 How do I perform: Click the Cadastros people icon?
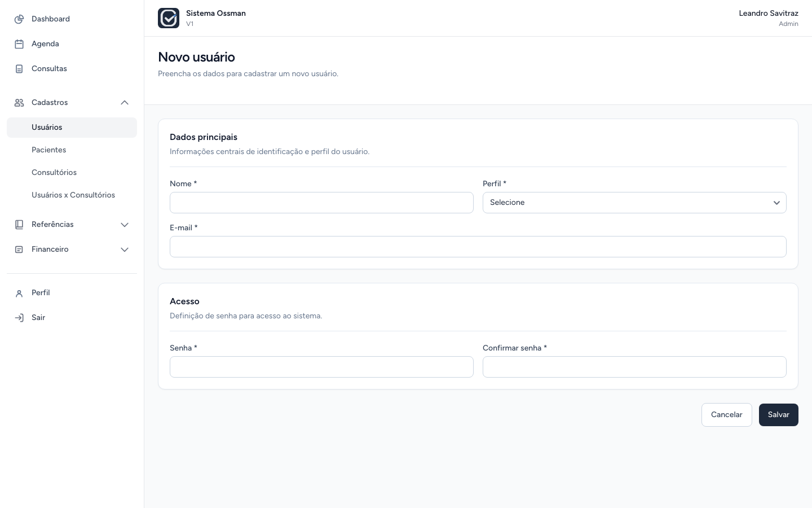(19, 103)
